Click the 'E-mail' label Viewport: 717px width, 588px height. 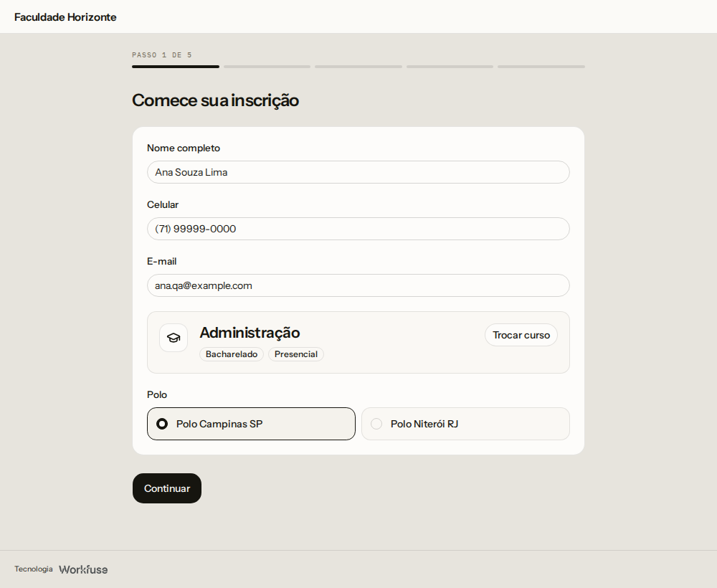(x=162, y=262)
